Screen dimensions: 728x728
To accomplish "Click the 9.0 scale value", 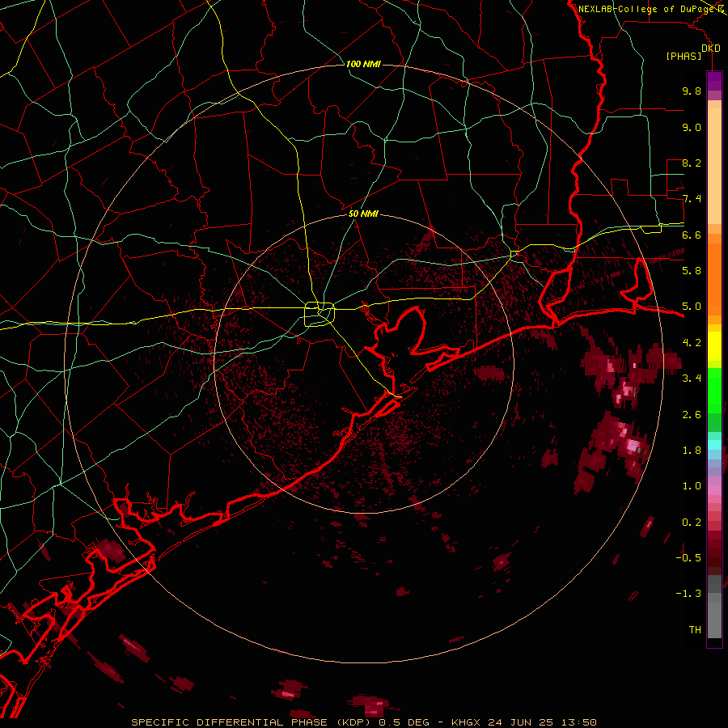I will point(692,127).
